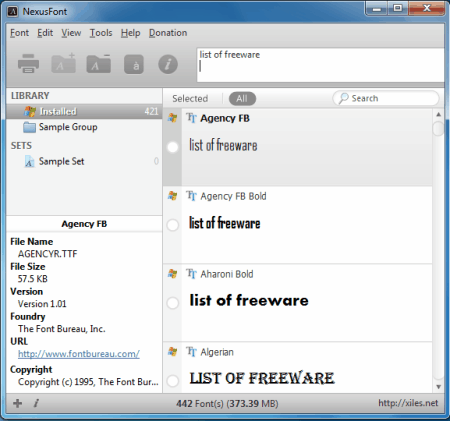
Task: Open the Edit menu
Action: click(x=45, y=33)
